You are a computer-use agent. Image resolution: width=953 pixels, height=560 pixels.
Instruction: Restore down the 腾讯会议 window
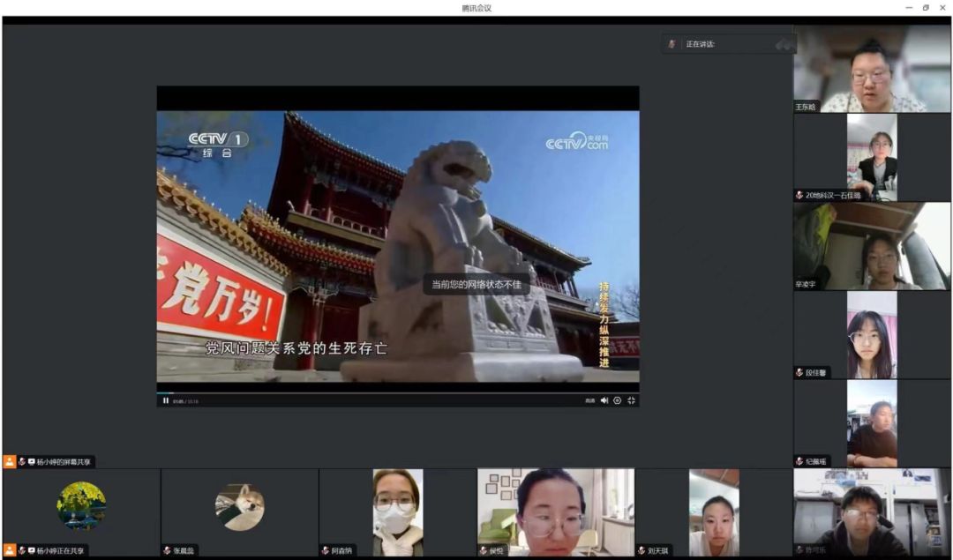926,8
